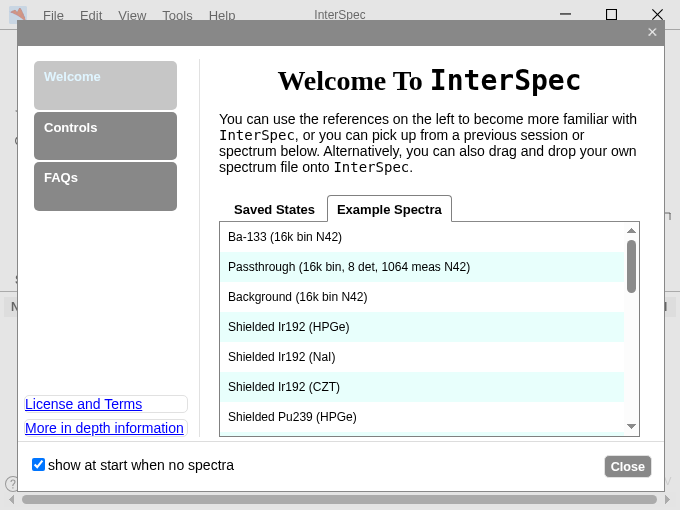The width and height of the screenshot is (680, 510).
Task: Open the Help menu
Action: 222,16
